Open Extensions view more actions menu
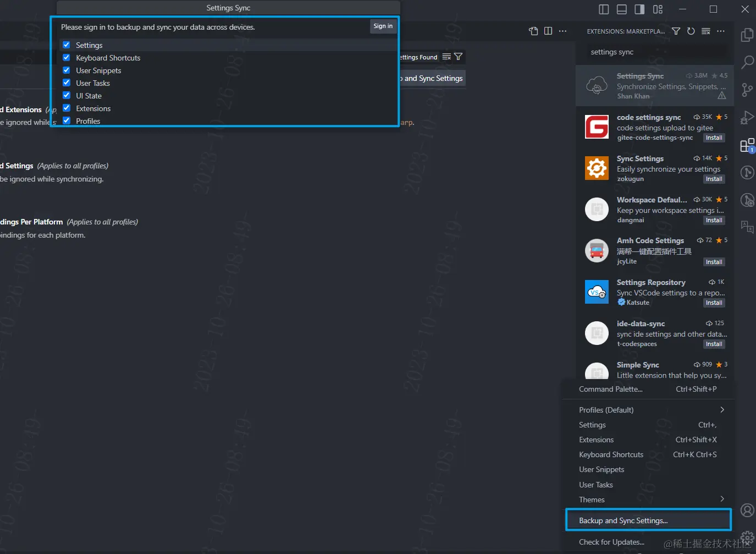The width and height of the screenshot is (756, 554). coord(721,31)
